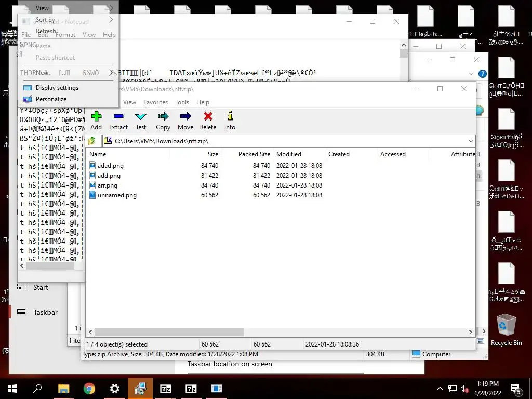Click the archive path input field
Screen dimensions: 532x399
[285, 141]
